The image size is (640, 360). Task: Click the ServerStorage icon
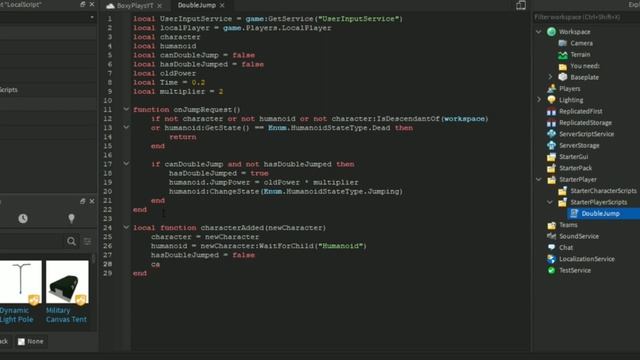click(x=551, y=145)
